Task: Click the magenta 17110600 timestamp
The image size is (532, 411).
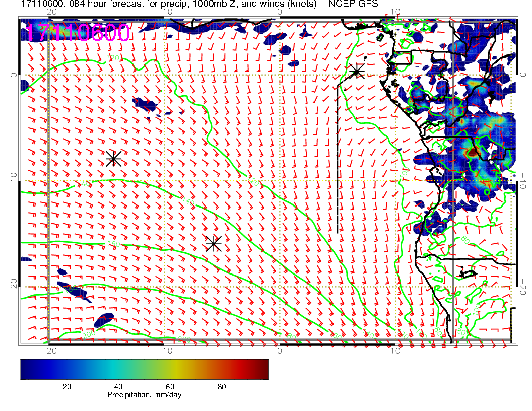Action: (x=78, y=33)
